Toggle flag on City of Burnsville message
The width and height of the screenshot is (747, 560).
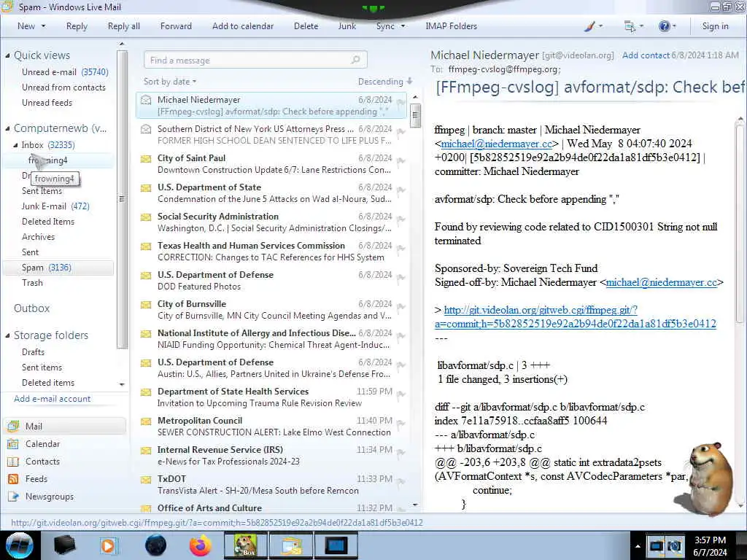point(400,307)
